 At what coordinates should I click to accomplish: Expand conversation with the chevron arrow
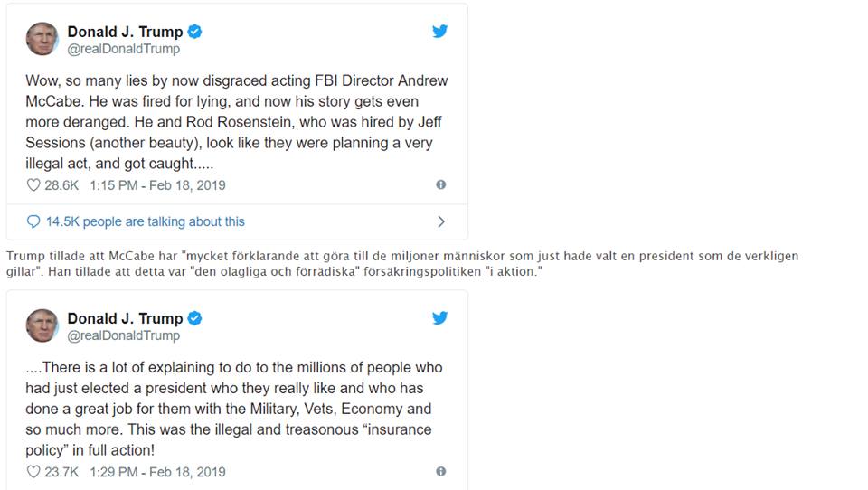click(x=441, y=221)
